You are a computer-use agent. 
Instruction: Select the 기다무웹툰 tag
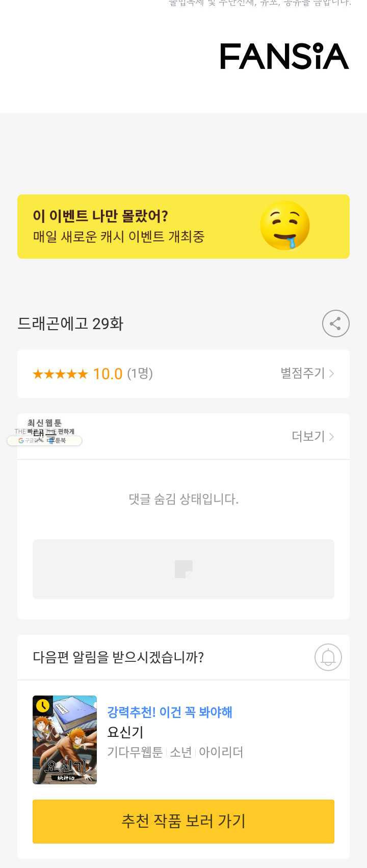click(135, 752)
